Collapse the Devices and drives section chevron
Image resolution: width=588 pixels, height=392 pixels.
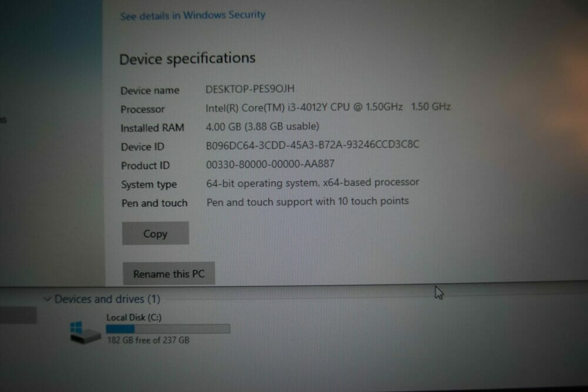click(x=47, y=299)
